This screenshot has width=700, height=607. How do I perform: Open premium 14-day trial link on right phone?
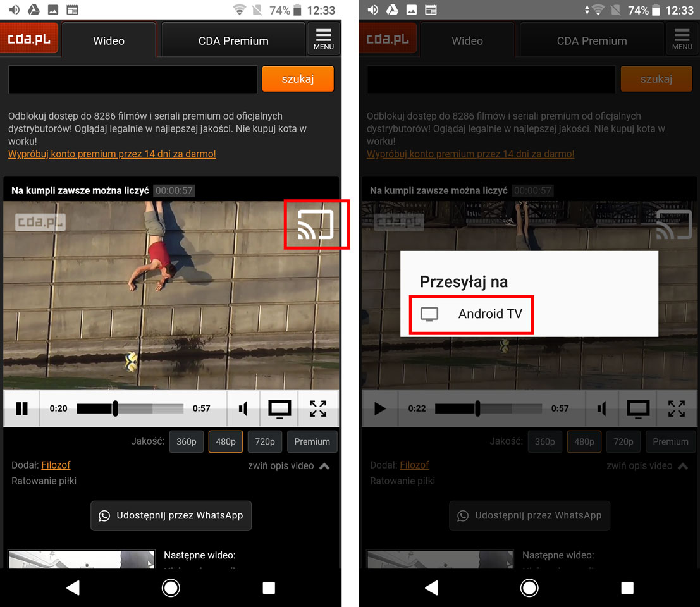pos(470,154)
